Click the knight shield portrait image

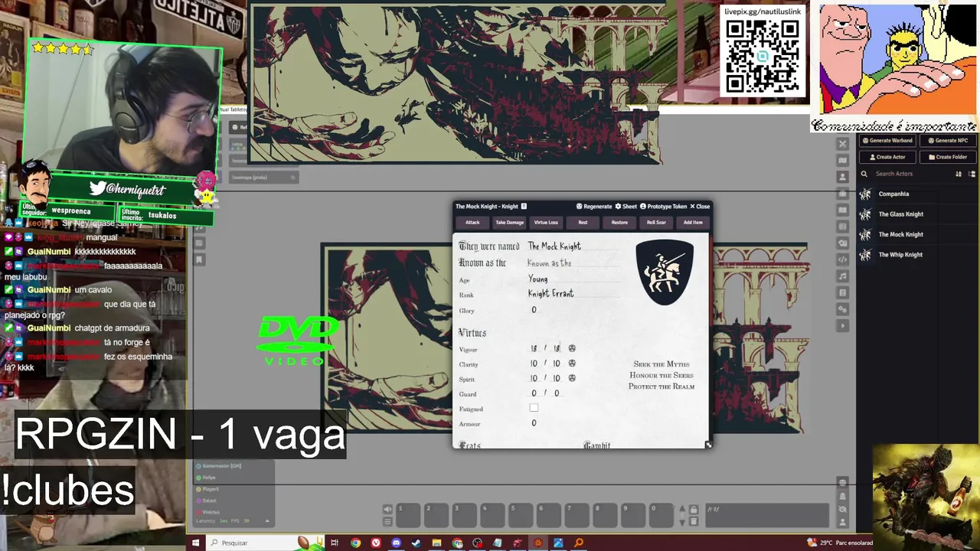pos(665,272)
